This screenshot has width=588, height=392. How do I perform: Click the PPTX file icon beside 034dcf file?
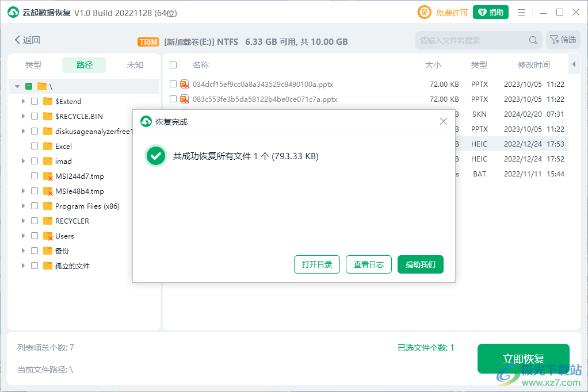tap(184, 83)
